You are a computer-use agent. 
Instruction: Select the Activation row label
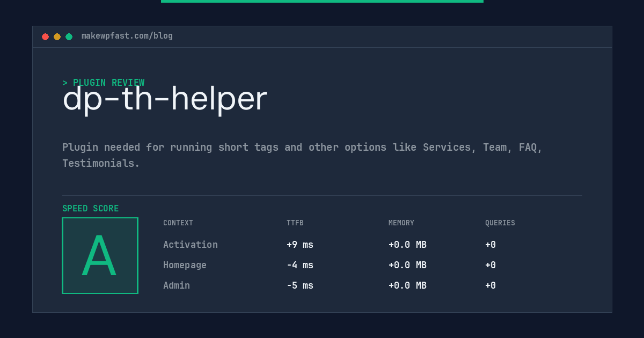point(191,245)
